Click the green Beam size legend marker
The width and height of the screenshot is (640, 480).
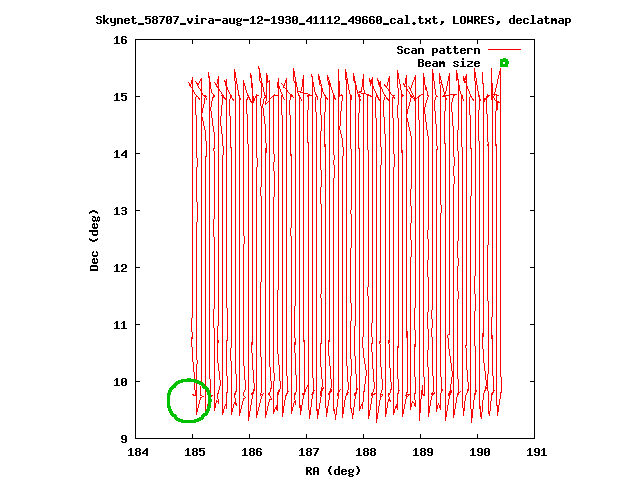[504, 63]
